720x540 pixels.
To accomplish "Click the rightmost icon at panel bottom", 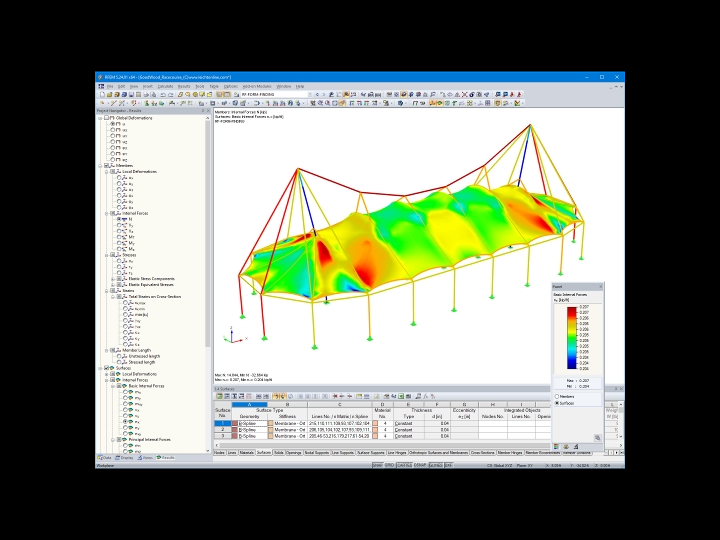I will point(576,446).
